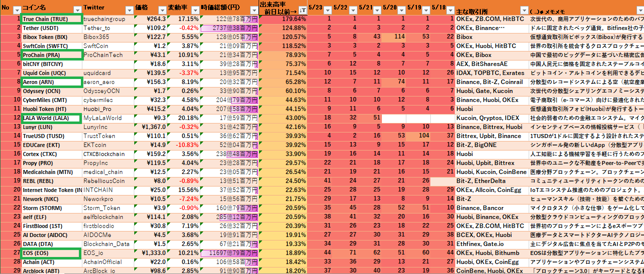The image size is (644, 274).
Task: Open the コイン名 column filter dropdown
Action: click(77, 10)
